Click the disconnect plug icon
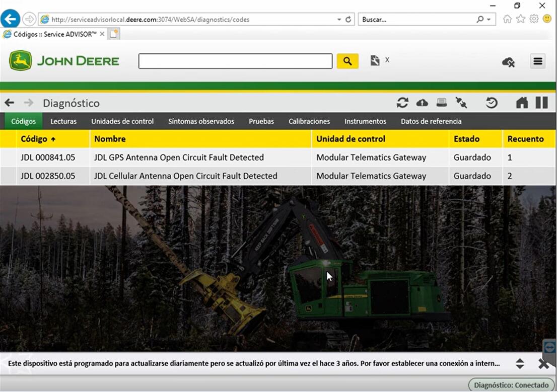This screenshot has width=558, height=392. point(461,103)
